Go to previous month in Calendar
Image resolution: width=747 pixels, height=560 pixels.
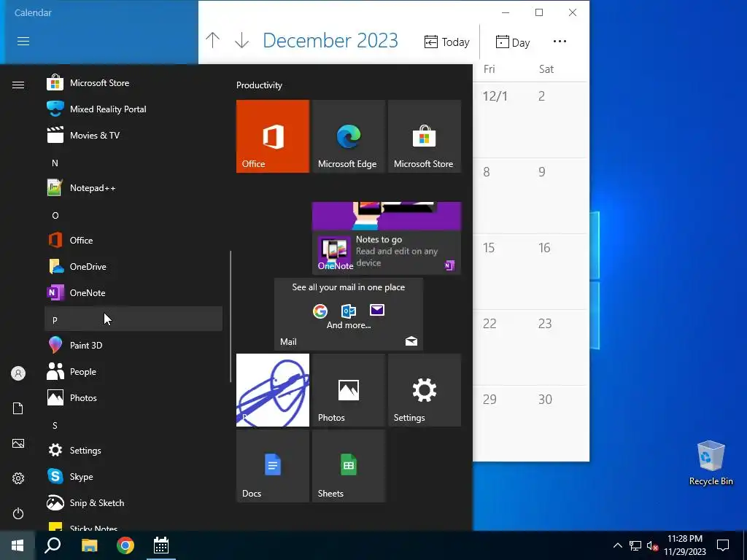212,41
